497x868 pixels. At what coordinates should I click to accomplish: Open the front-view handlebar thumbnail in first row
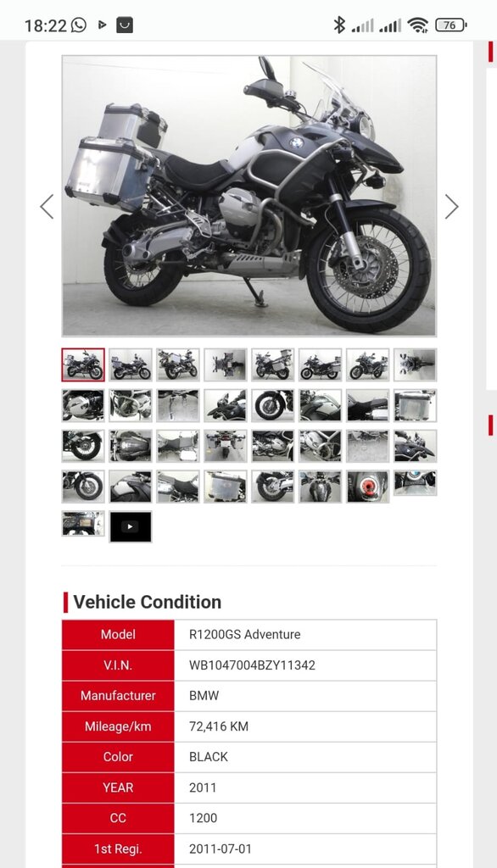(415, 364)
